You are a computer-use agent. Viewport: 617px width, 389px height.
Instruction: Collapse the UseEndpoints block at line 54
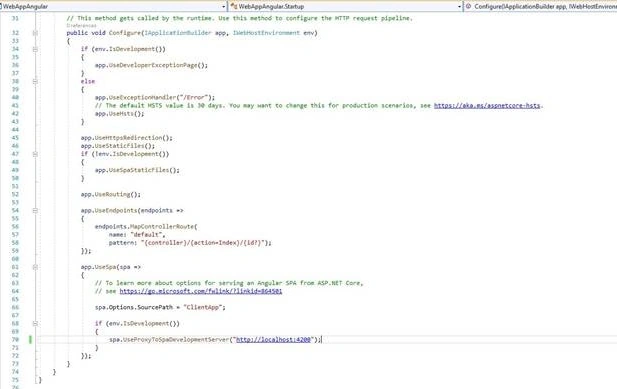[x=35, y=211]
